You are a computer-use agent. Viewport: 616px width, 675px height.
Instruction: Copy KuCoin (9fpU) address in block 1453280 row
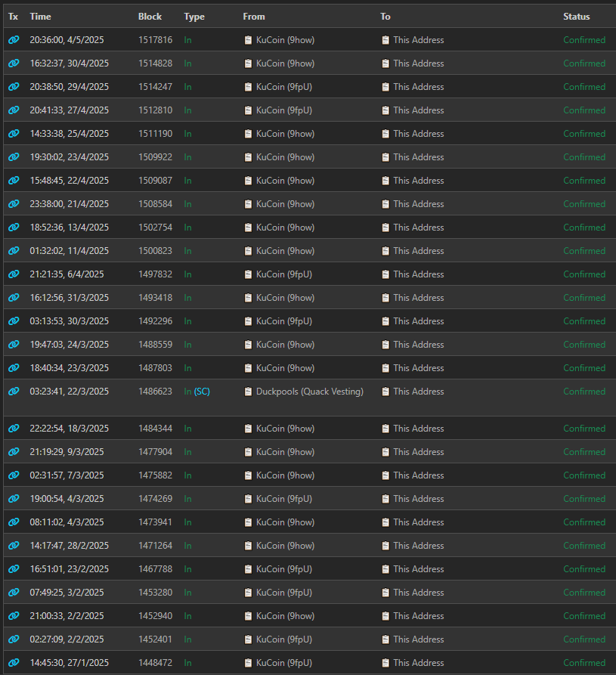pos(248,593)
